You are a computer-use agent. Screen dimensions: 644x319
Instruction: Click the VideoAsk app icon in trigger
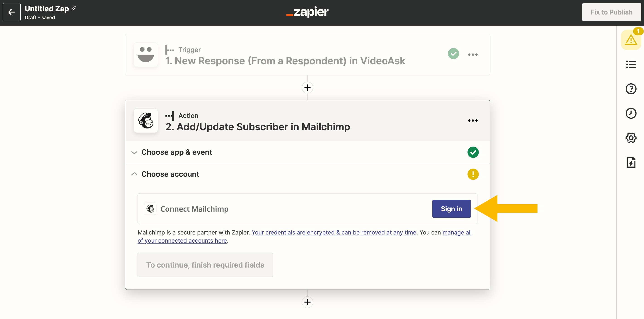[x=146, y=55]
